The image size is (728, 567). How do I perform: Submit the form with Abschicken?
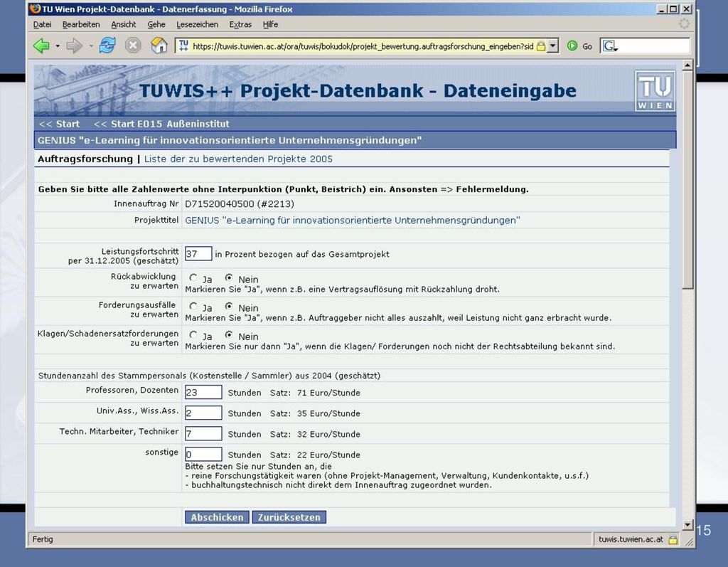217,517
